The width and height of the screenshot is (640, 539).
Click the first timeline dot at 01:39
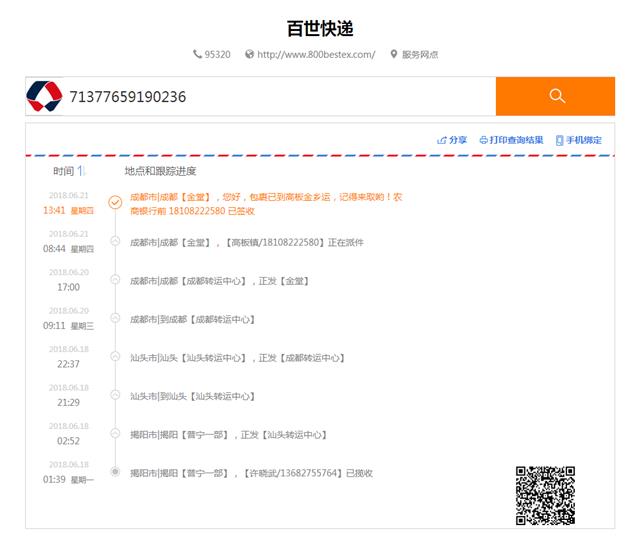116,472
